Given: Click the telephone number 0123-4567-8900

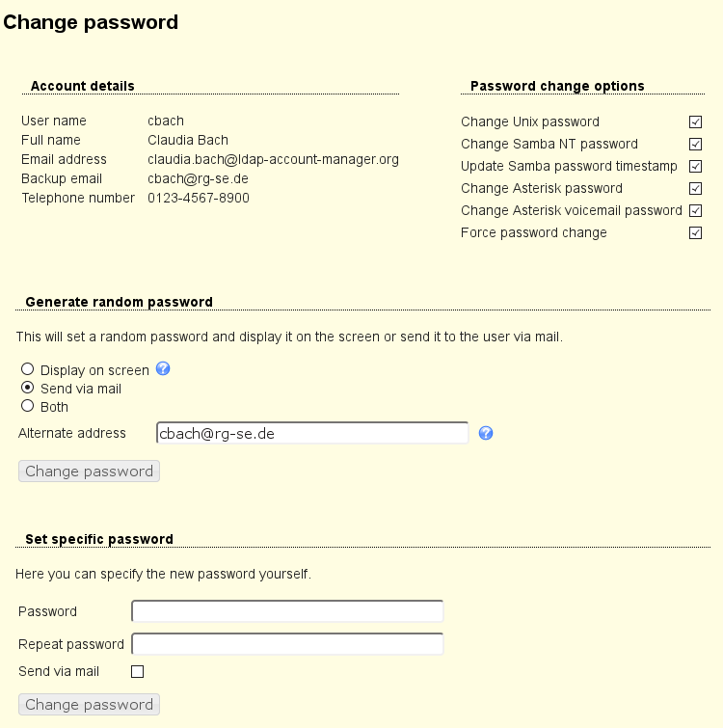Looking at the screenshot, I should click(x=198, y=198).
